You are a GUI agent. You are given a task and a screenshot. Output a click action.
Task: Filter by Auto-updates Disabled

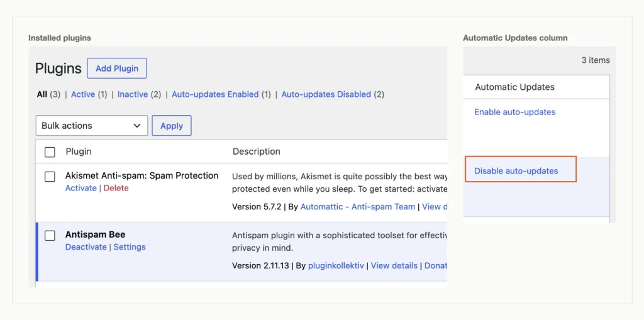pyautogui.click(x=326, y=94)
